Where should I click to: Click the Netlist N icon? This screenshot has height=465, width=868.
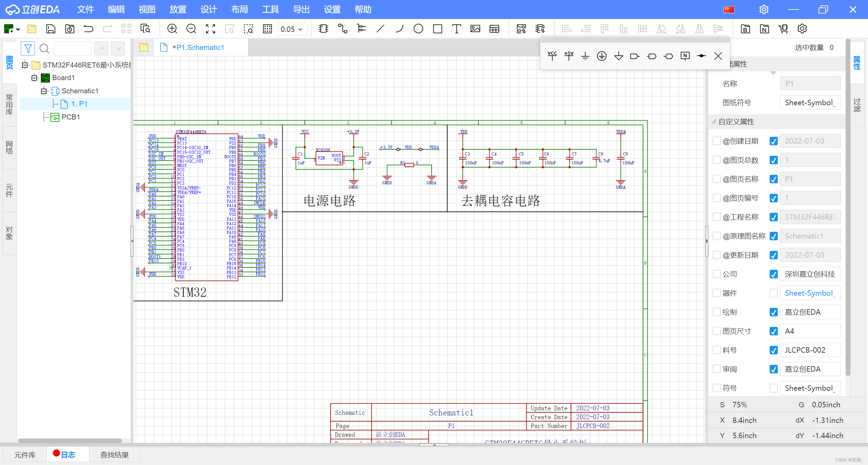point(764,29)
